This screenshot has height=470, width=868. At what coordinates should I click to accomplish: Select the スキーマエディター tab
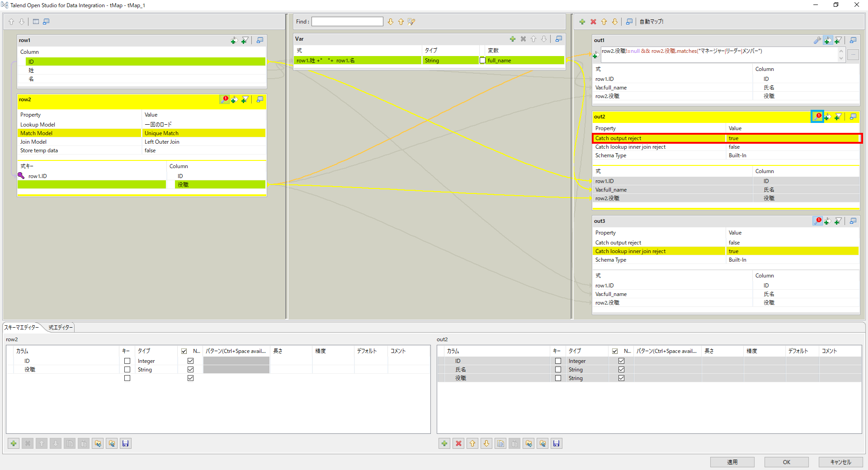pos(23,327)
